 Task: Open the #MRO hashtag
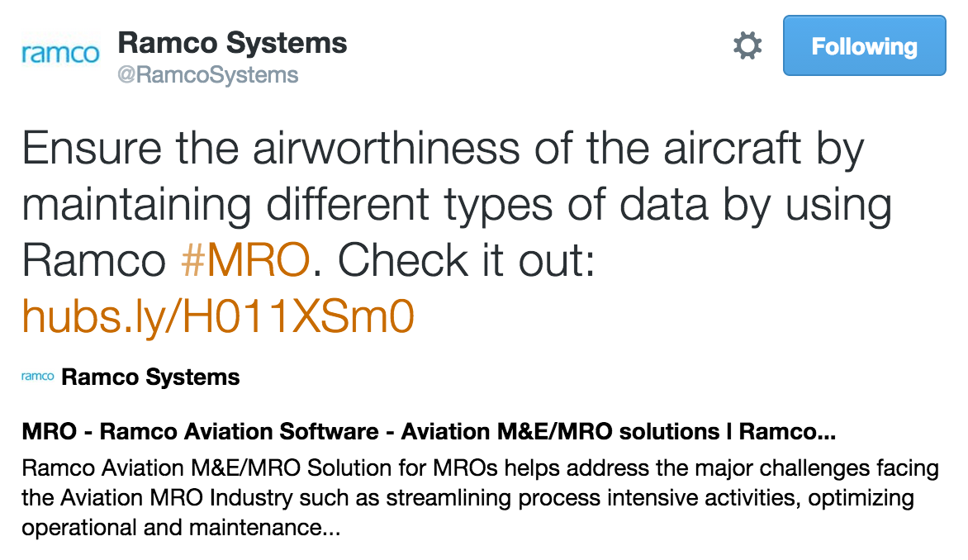pos(244,261)
